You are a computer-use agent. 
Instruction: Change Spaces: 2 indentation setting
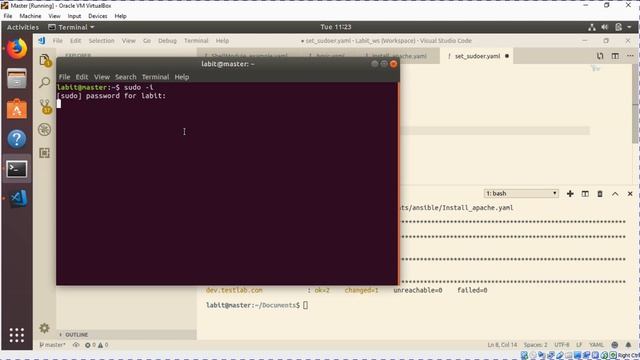[535, 345]
